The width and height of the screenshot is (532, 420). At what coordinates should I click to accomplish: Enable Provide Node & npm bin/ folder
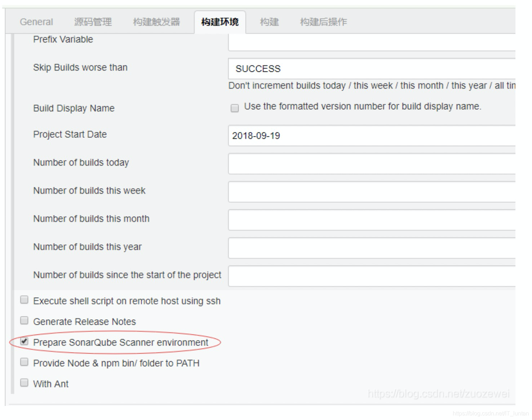(24, 362)
